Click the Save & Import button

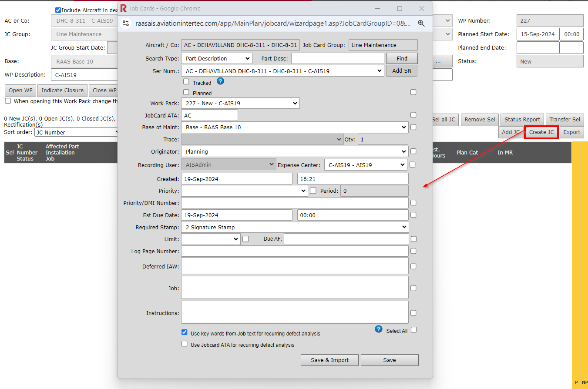click(329, 360)
